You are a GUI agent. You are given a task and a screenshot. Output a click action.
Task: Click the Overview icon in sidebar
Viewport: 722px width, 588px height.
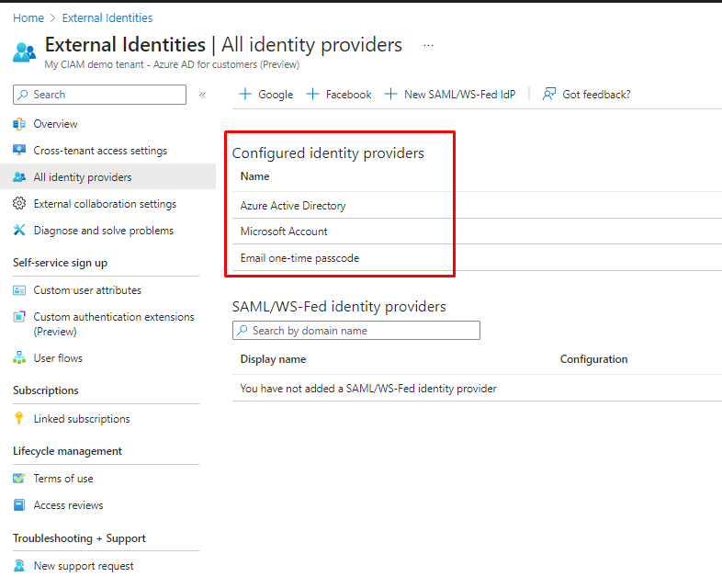[x=19, y=124]
